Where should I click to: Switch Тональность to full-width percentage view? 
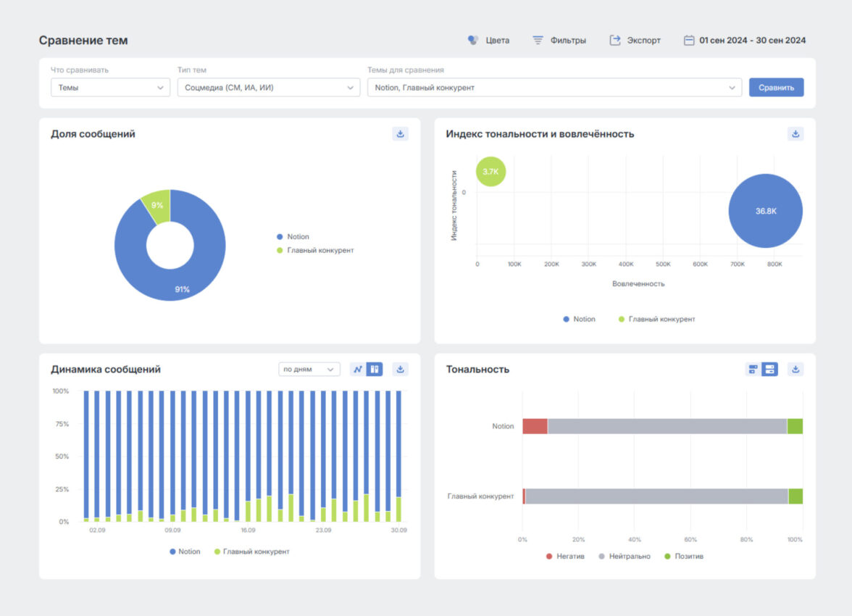click(769, 369)
